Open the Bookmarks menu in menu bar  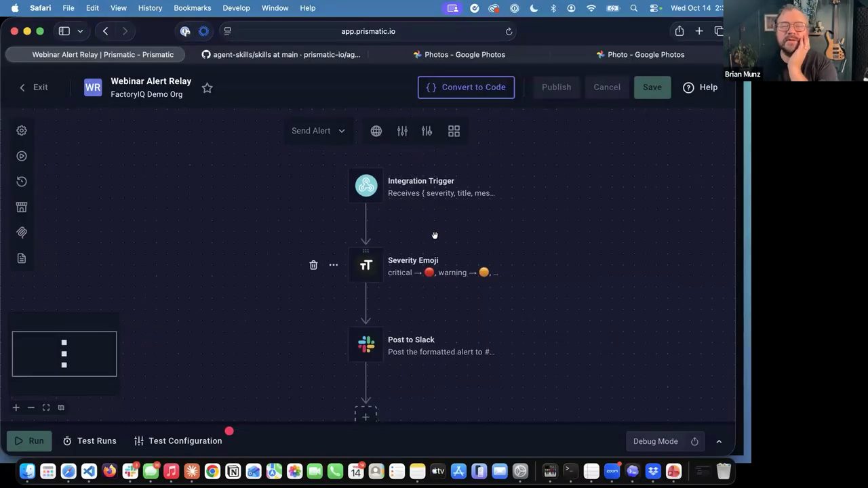click(193, 8)
